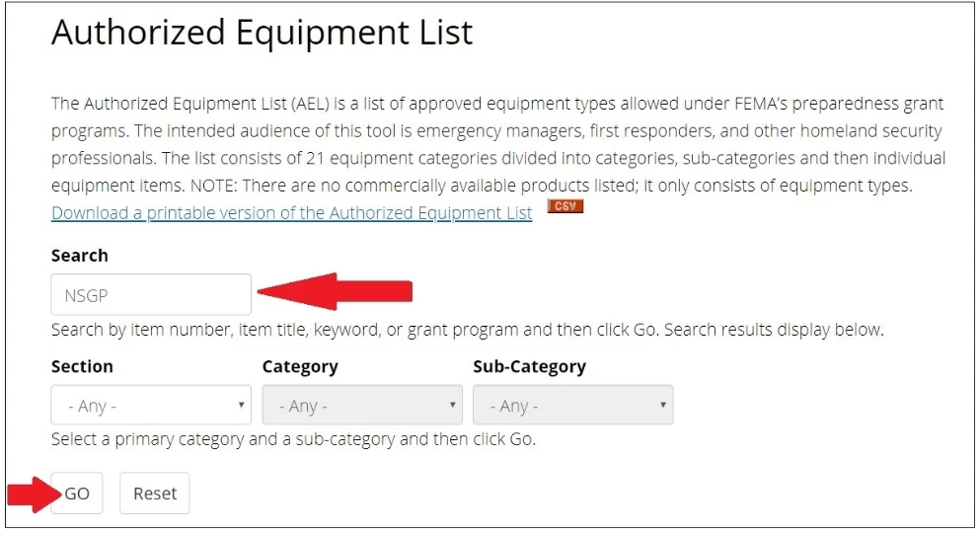The image size is (980, 535).
Task: Click the Reset button
Action: (155, 494)
